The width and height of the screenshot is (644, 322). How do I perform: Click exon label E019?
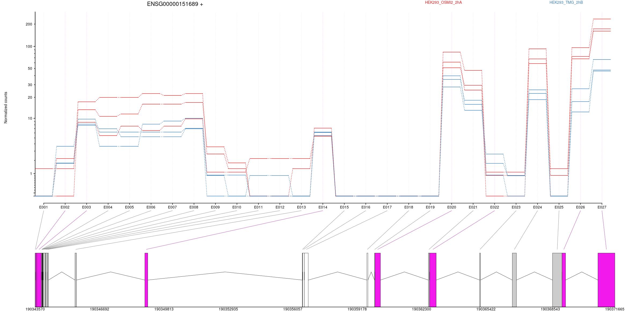pyautogui.click(x=430, y=207)
